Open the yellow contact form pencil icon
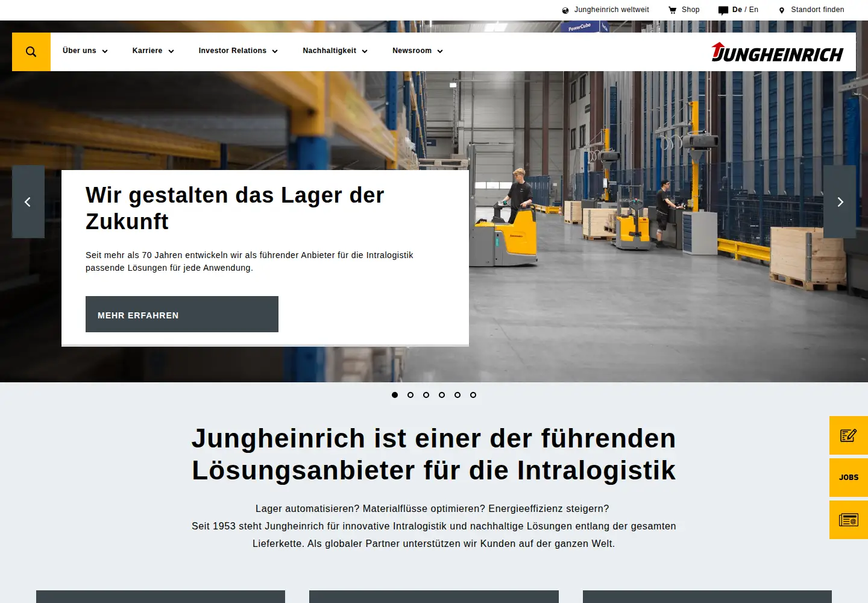Screen dimensions: 868x603 click(849, 435)
